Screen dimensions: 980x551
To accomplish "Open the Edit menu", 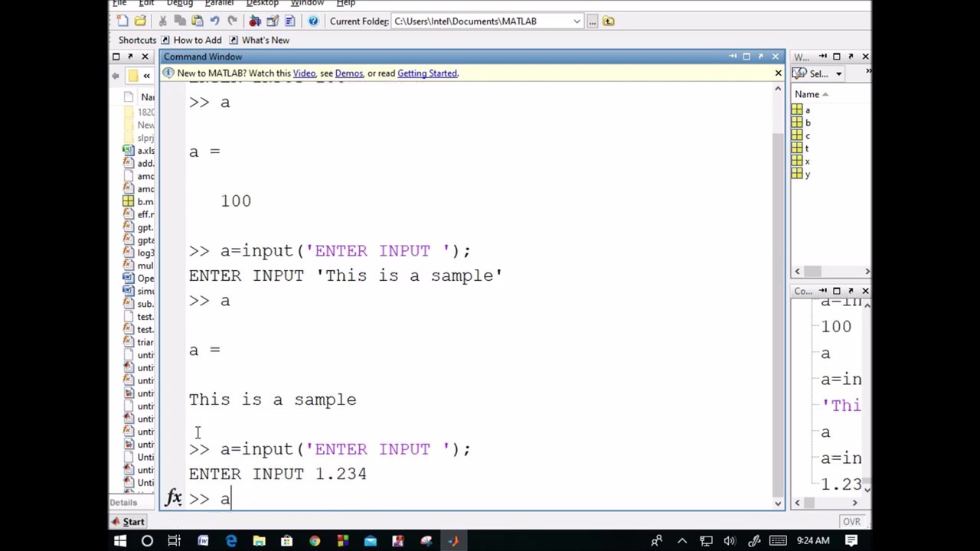I will click(146, 3).
